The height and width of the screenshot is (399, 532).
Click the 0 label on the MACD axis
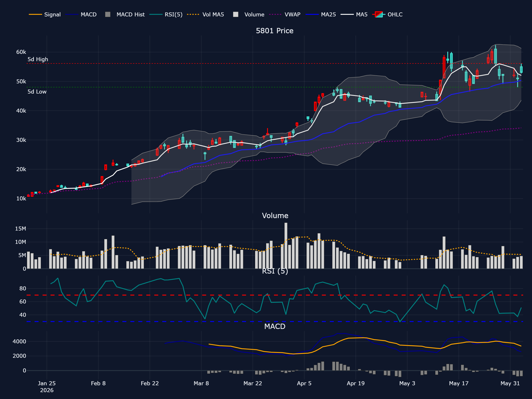point(25,371)
